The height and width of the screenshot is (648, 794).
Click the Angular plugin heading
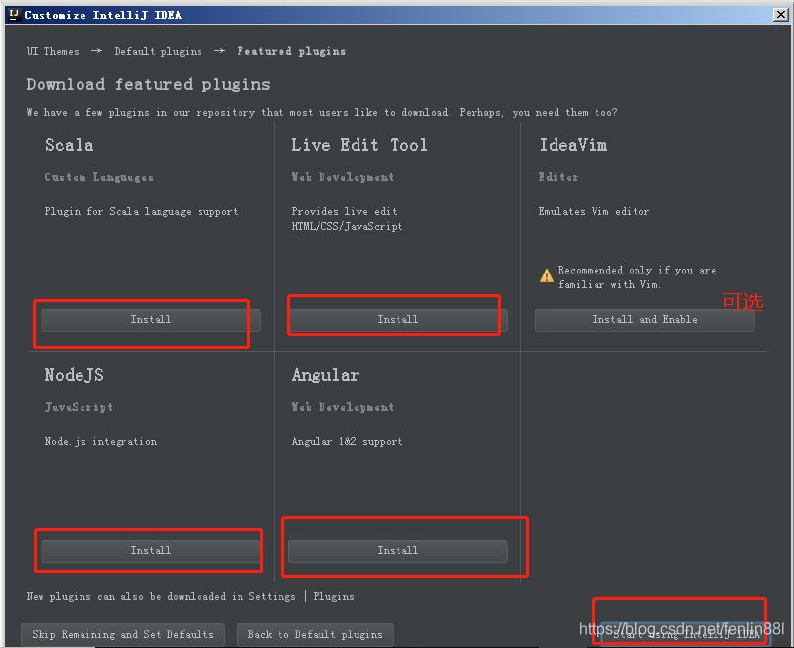point(325,375)
